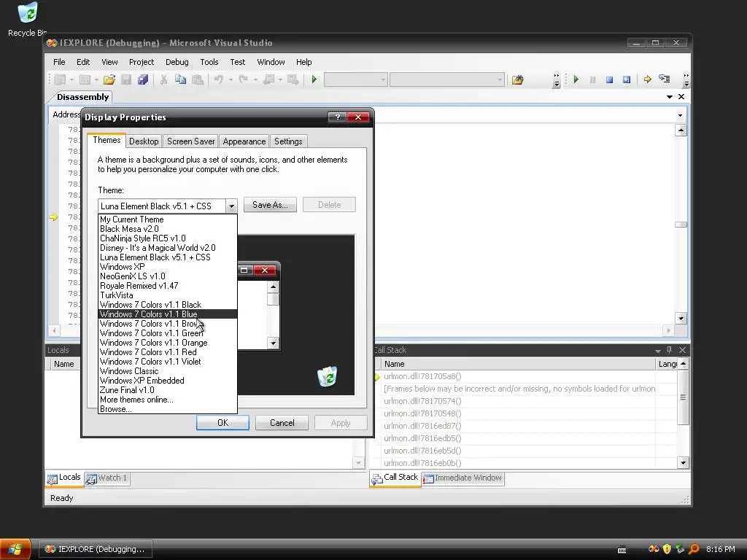Click the Save All toolbar icon
The height and width of the screenshot is (560, 747).
pyautogui.click(x=142, y=79)
